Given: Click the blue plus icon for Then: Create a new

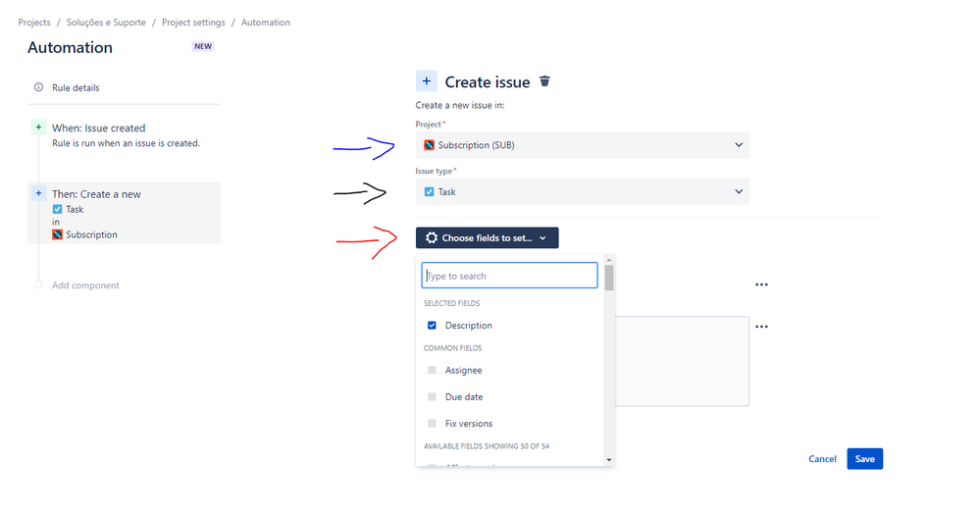Looking at the screenshot, I should pos(39,193).
